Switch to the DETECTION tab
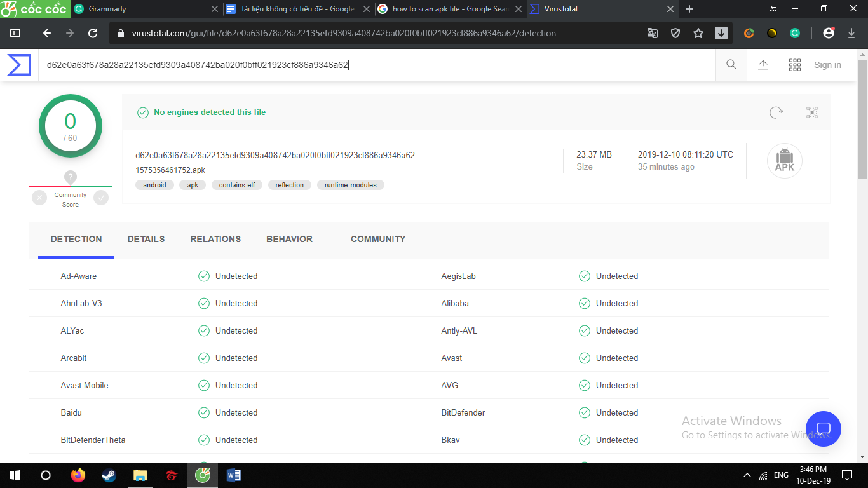 76,240
